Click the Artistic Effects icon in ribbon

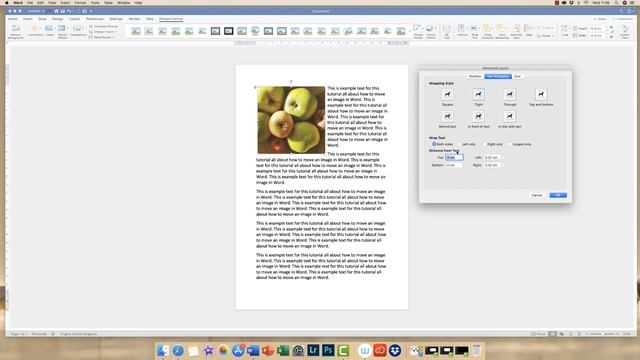click(62, 31)
